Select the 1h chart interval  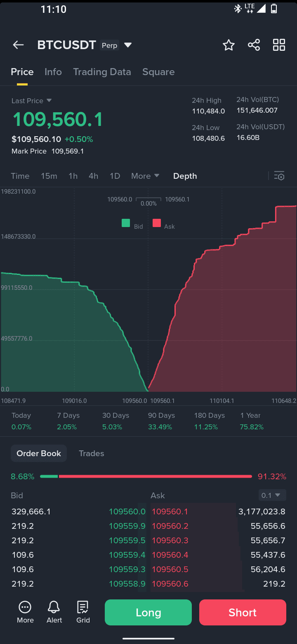73,176
